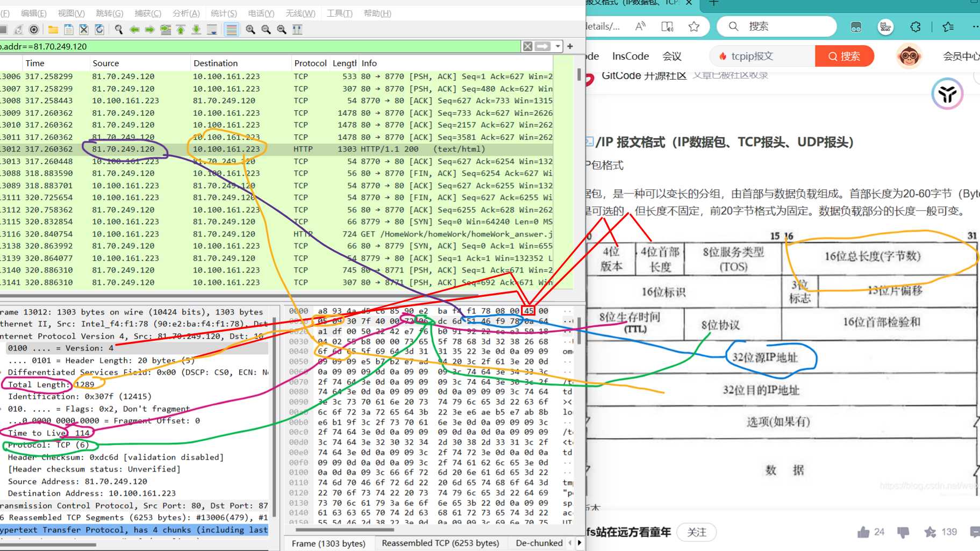The height and width of the screenshot is (551, 980).
Task: Zoom out on Wireshark text
Action: (x=266, y=30)
